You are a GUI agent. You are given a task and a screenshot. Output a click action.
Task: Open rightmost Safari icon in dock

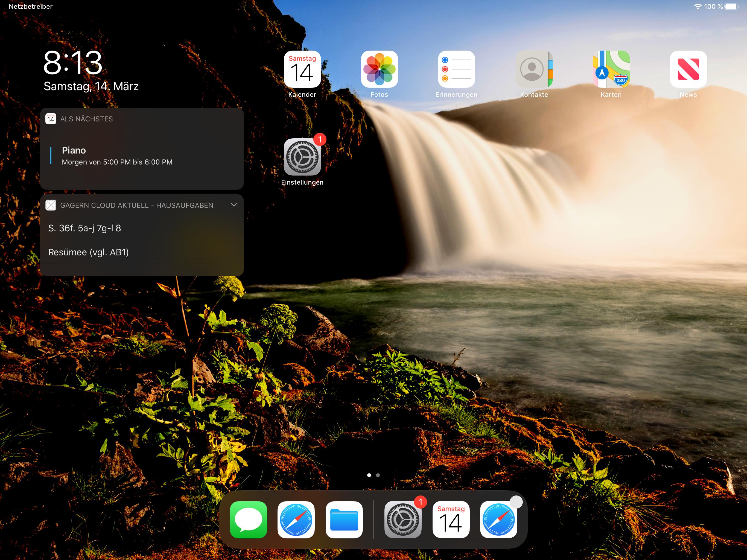[498, 520]
